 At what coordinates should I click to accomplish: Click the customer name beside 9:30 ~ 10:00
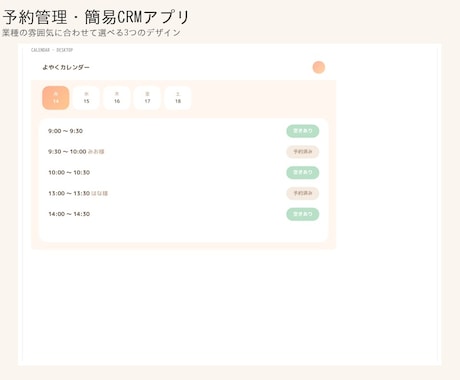96,152
